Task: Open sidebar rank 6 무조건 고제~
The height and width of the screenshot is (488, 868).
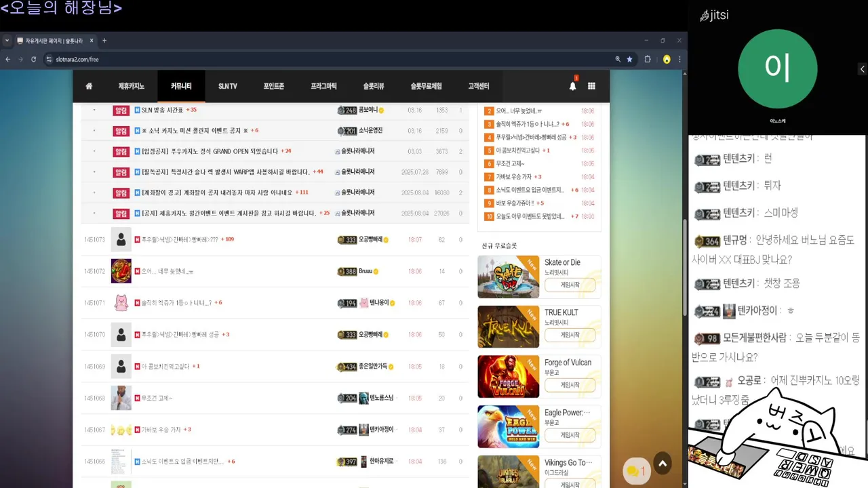Action: (510, 164)
